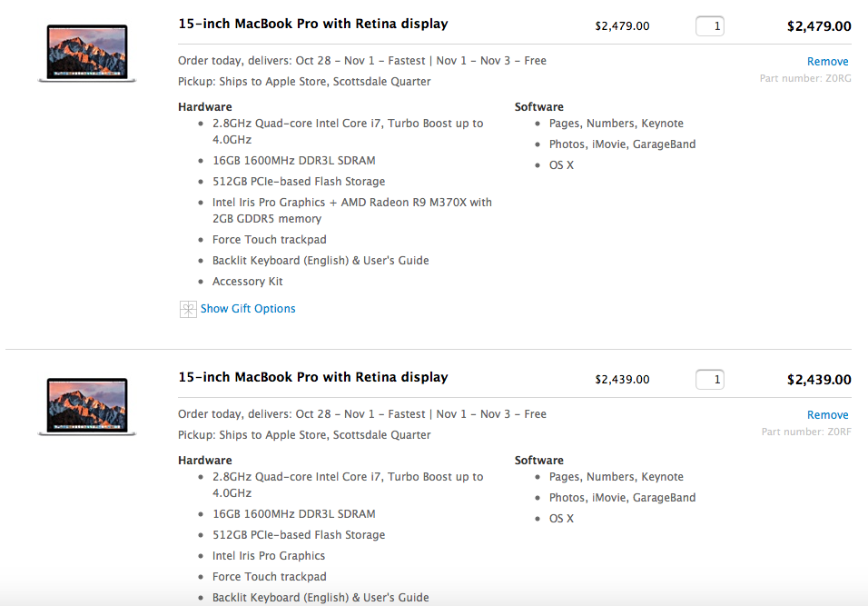Open the first 15-inch MacBook Pro title
Screen dimensions: 868x606
tap(313, 24)
